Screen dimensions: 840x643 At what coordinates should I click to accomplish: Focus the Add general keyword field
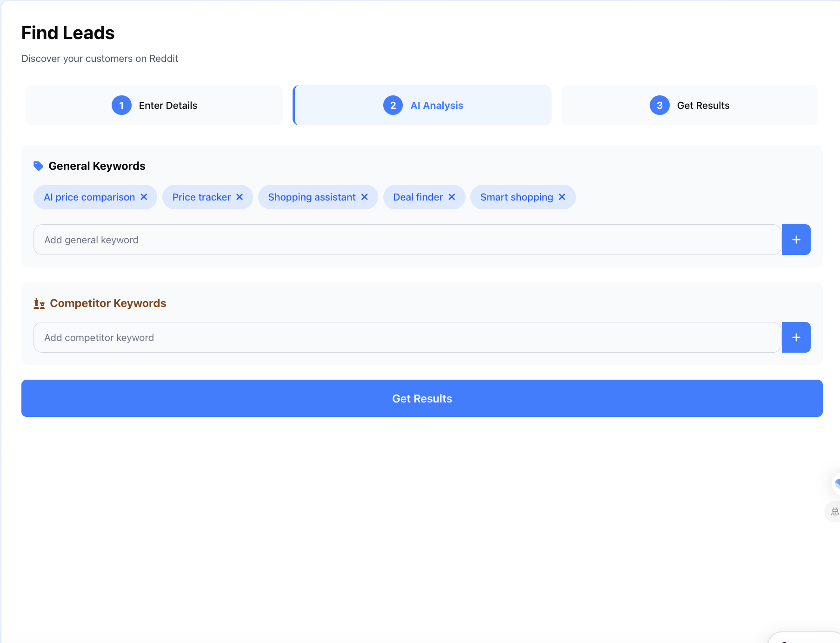pyautogui.click(x=407, y=240)
